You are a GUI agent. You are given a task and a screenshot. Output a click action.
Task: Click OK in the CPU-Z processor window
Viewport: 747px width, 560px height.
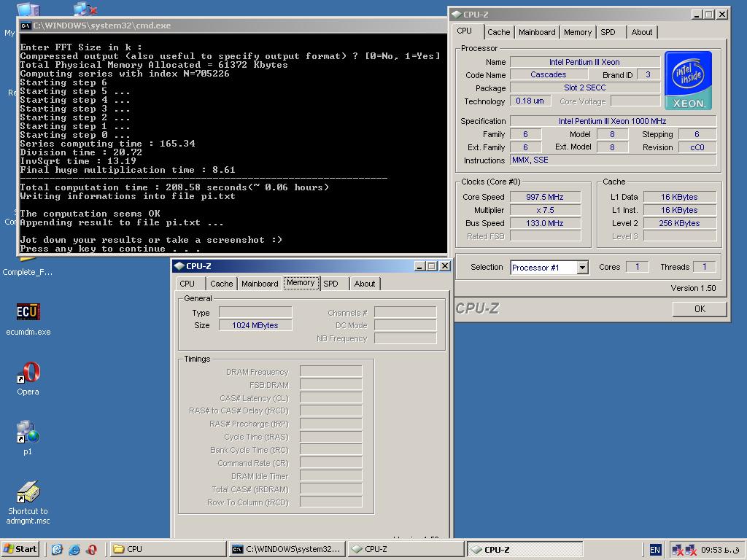700,309
